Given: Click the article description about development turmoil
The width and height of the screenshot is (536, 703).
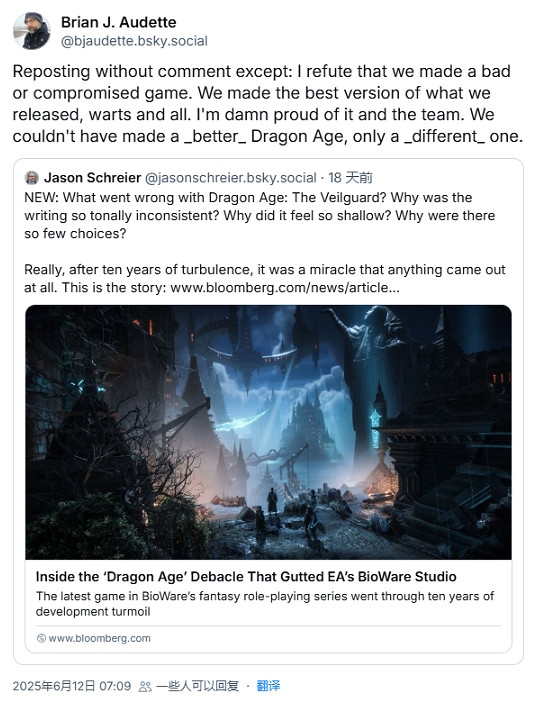Looking at the screenshot, I should tap(264, 604).
